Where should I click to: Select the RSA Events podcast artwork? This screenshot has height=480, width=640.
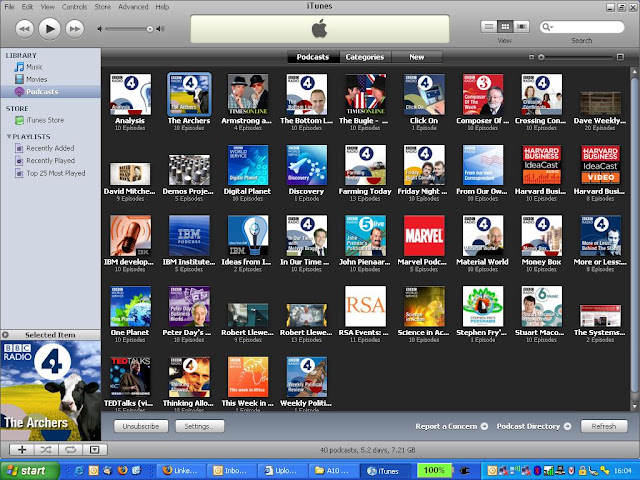[x=365, y=306]
